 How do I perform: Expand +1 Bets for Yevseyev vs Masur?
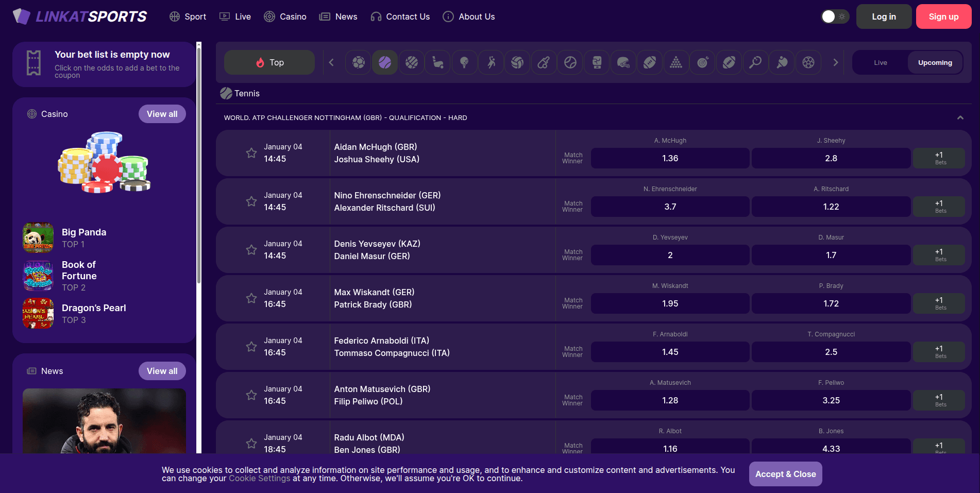coord(938,255)
